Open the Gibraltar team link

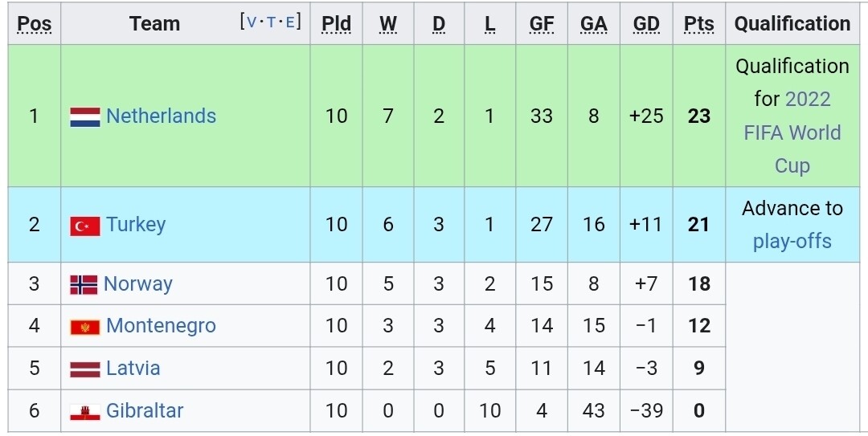[145, 411]
